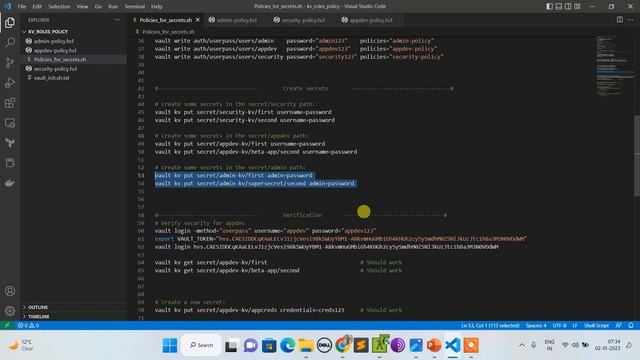Open Explorer Views and More Actions ellipsis
The image size is (640, 360).
pos(117,20)
